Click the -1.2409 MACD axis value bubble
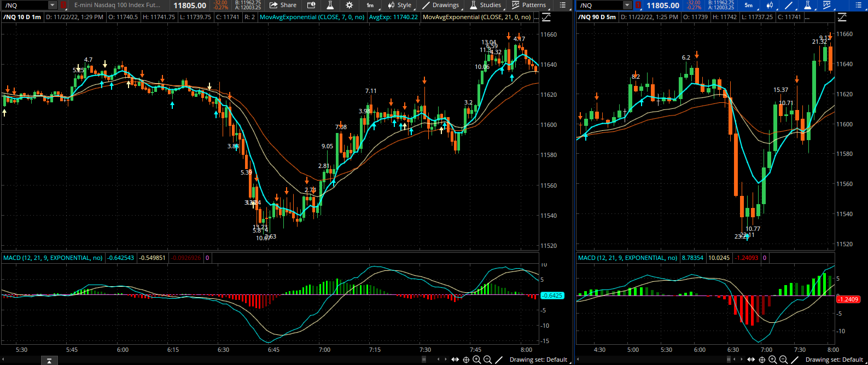This screenshot has height=365, width=868. point(848,299)
